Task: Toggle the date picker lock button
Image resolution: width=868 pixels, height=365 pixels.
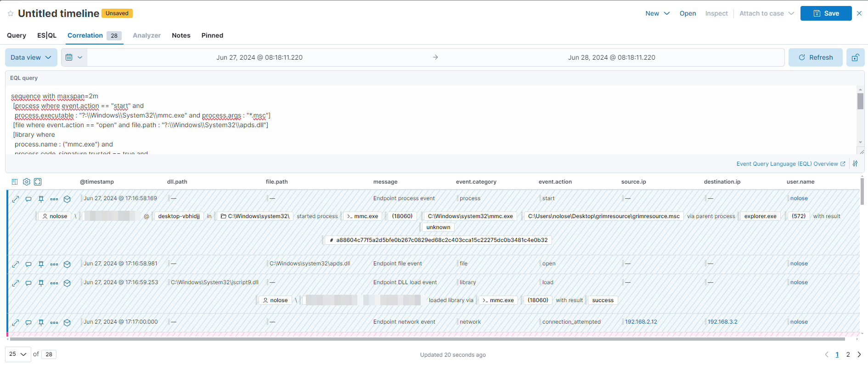Action: (855, 57)
